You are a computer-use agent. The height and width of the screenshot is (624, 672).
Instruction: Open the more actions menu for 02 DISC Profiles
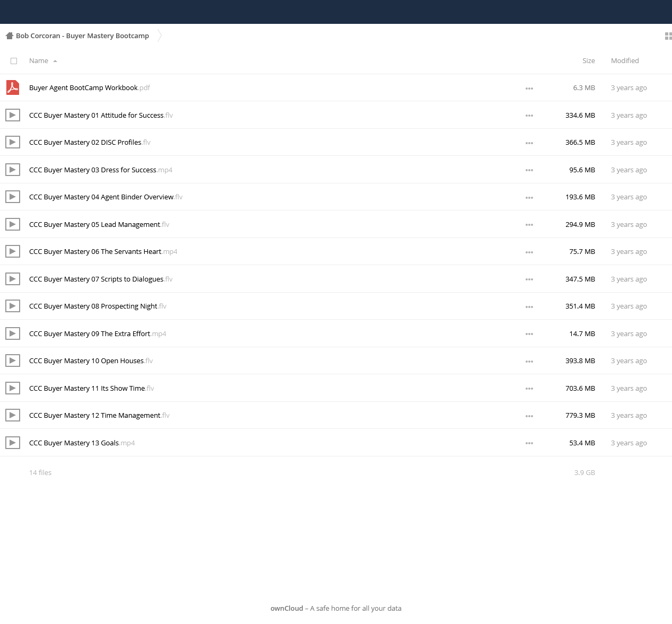pos(529,143)
